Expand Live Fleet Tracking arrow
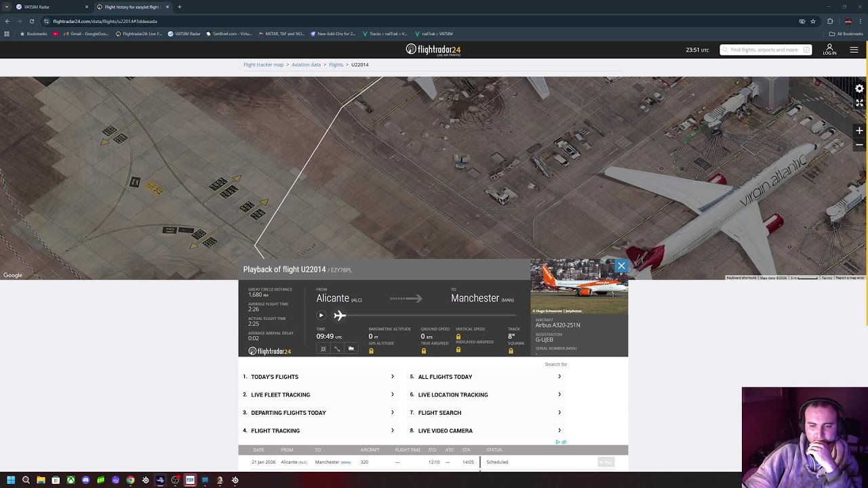868x488 pixels. [392, 394]
